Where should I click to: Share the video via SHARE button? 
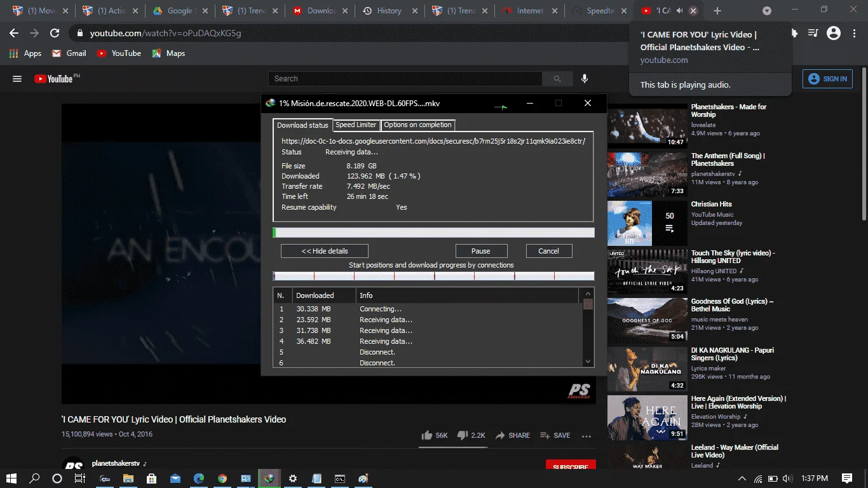(x=513, y=435)
